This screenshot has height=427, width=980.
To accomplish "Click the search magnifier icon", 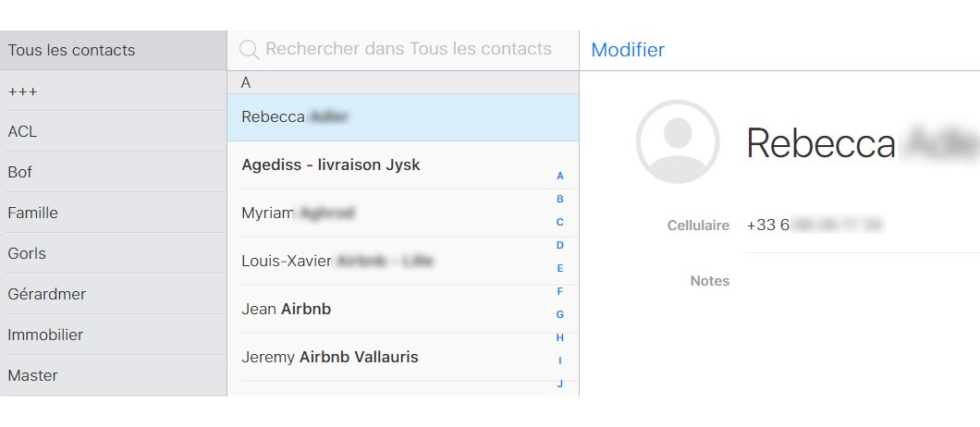I will [x=249, y=50].
